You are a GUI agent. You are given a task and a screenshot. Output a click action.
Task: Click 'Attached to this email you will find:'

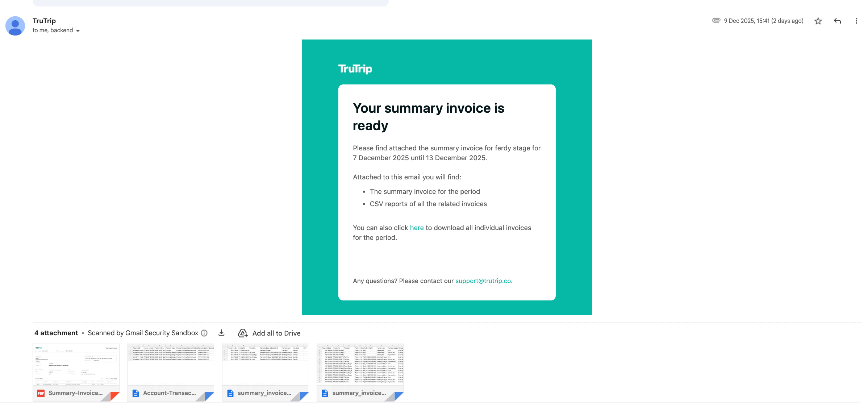tap(407, 177)
